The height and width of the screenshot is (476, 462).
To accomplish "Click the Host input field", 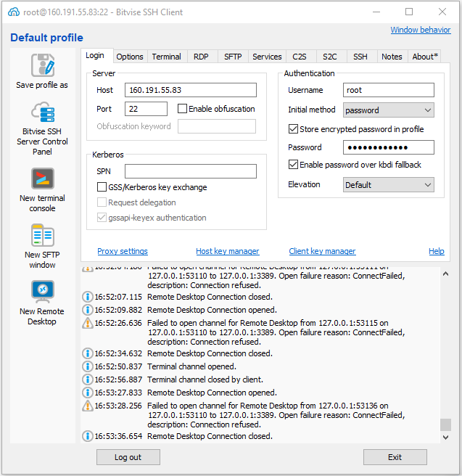I will tap(191, 90).
